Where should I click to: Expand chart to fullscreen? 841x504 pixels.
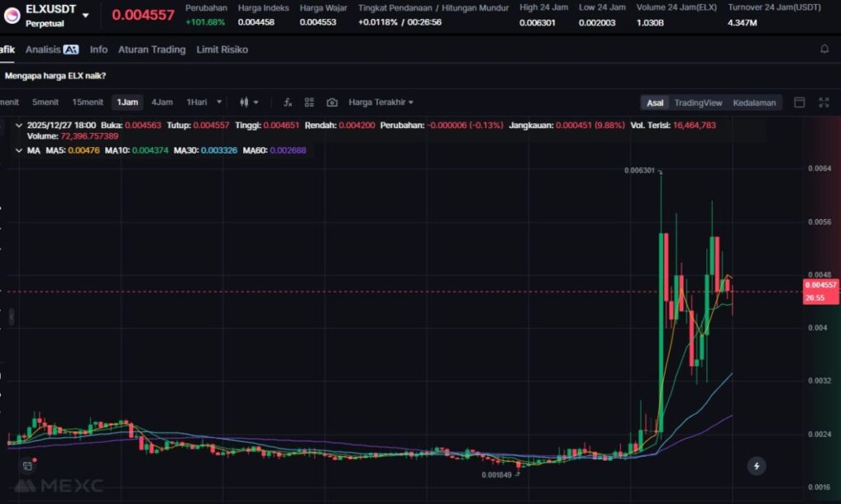click(824, 103)
